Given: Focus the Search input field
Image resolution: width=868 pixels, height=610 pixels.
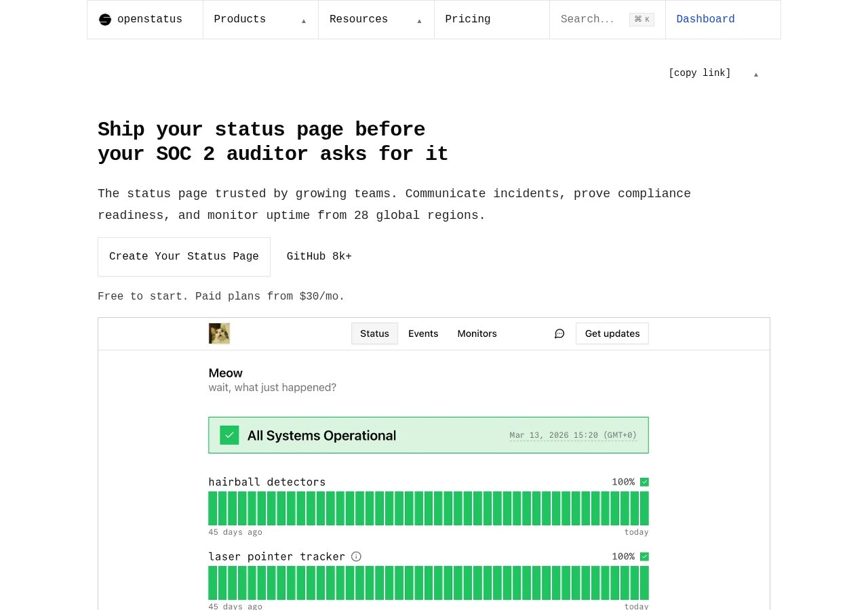Looking at the screenshot, I should [608, 20].
